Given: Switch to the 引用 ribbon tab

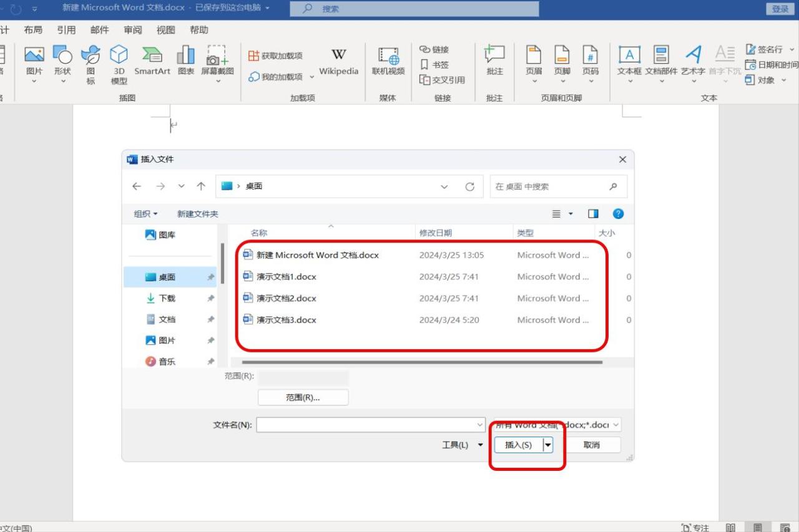Looking at the screenshot, I should (66, 30).
